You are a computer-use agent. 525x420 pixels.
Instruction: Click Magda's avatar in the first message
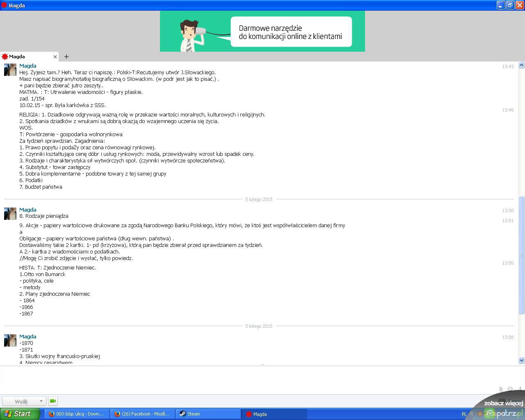click(10, 70)
